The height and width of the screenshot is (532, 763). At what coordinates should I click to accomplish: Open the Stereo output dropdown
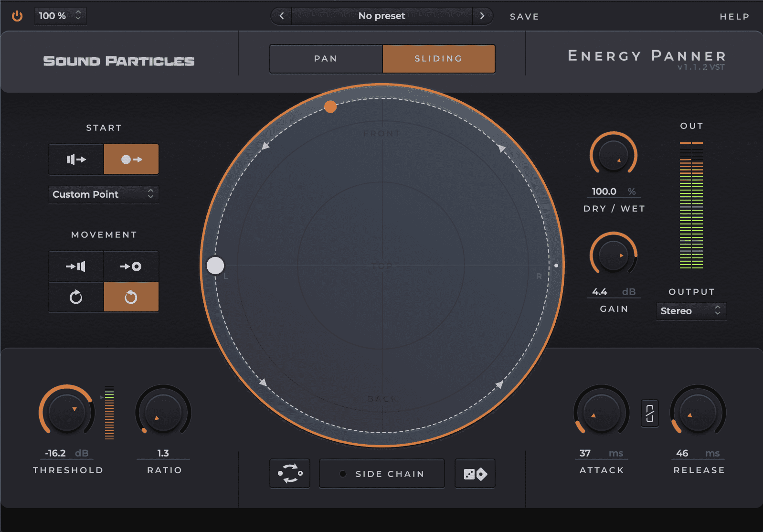click(x=691, y=311)
